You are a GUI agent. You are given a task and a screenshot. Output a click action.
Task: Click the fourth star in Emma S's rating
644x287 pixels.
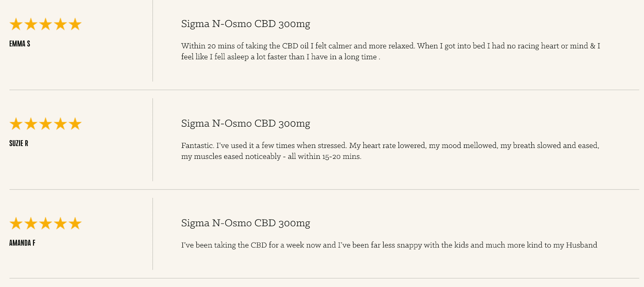(x=60, y=25)
